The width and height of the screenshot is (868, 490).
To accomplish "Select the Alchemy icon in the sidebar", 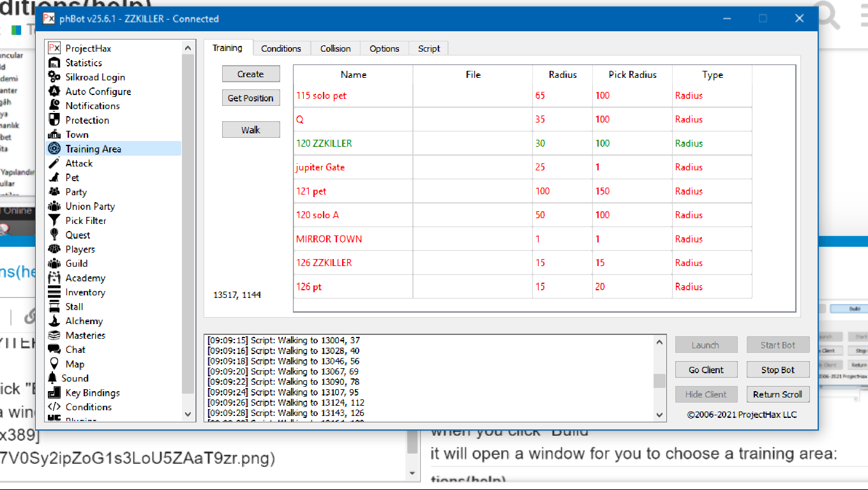I will pos(54,321).
